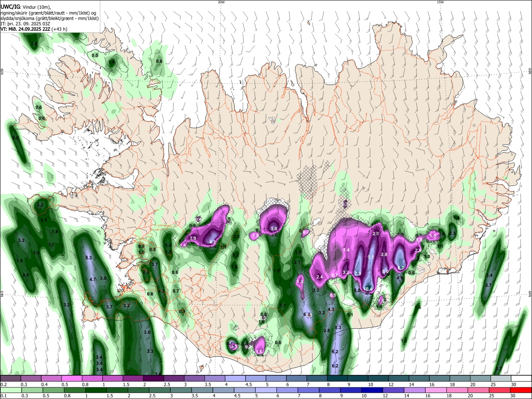Click the 3.6 rain value on the map
The width and height of the screenshot is (532, 399).
(x=147, y=332)
